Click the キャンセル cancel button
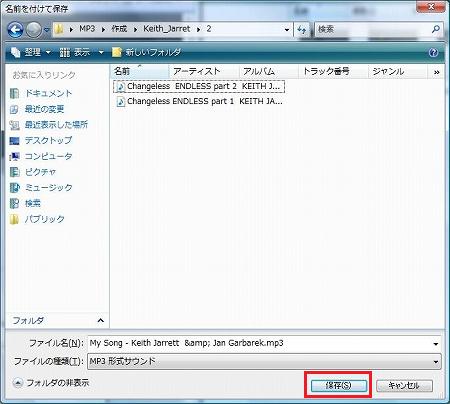 point(404,386)
